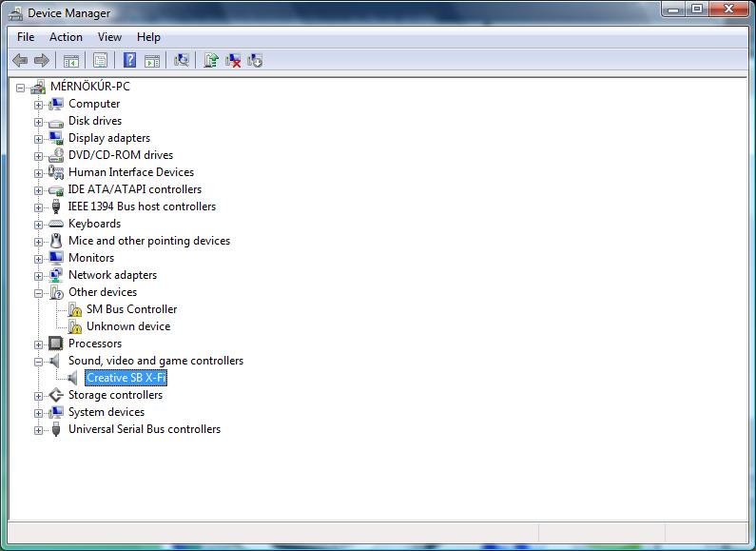Click the Update Driver Software toolbar icon
This screenshot has width=756, height=551.
pyautogui.click(x=211, y=60)
